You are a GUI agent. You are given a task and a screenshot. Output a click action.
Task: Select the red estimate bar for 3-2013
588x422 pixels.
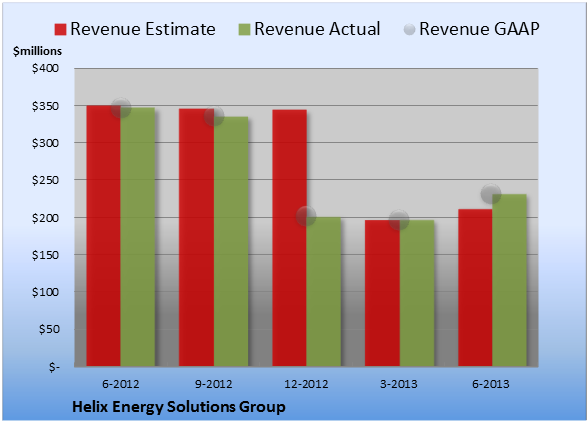(x=382, y=293)
